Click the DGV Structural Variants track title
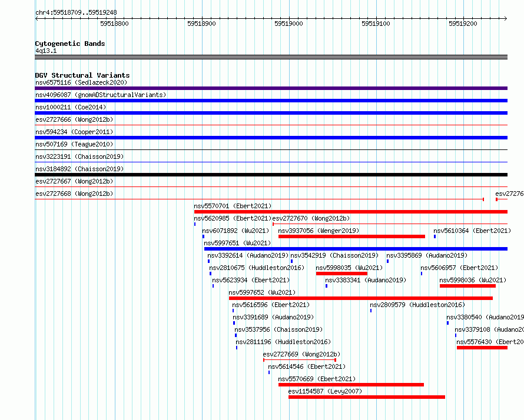This screenshot has width=524, height=420. tap(82, 75)
